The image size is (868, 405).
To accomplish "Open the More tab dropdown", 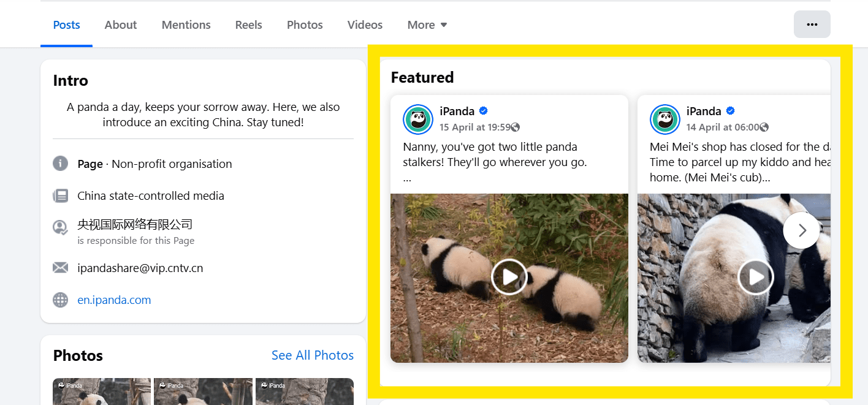I will pos(427,25).
